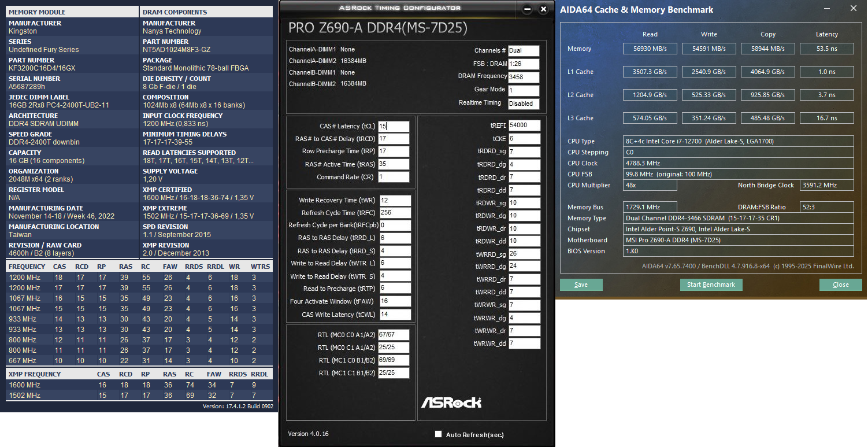Click the serial number A5687289h

[27, 87]
